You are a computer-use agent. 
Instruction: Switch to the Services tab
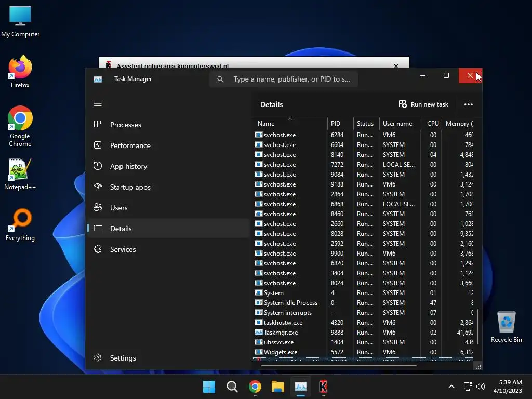click(169, 249)
